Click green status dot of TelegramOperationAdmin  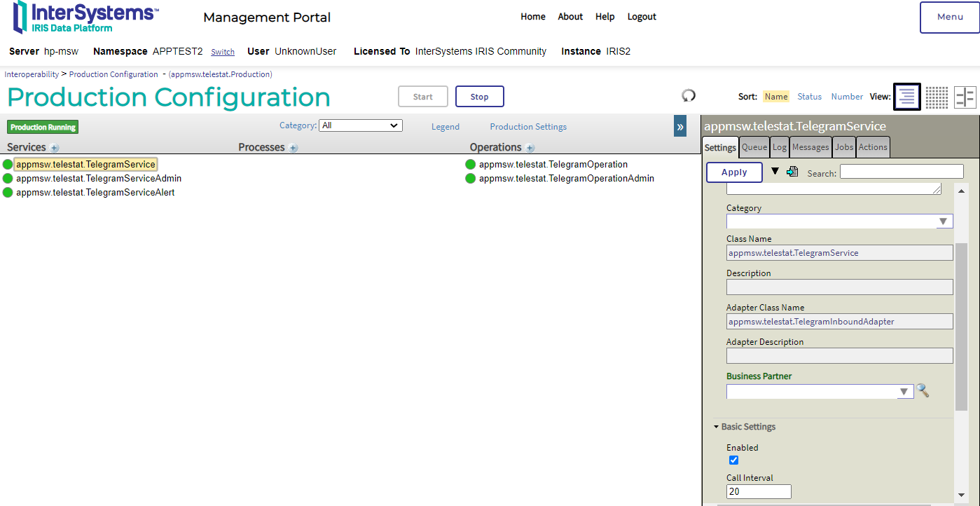(471, 179)
